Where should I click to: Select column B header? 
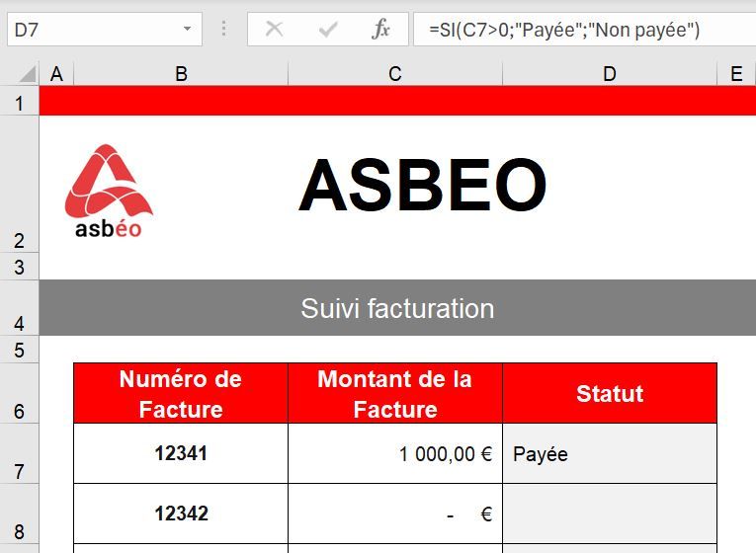(181, 74)
